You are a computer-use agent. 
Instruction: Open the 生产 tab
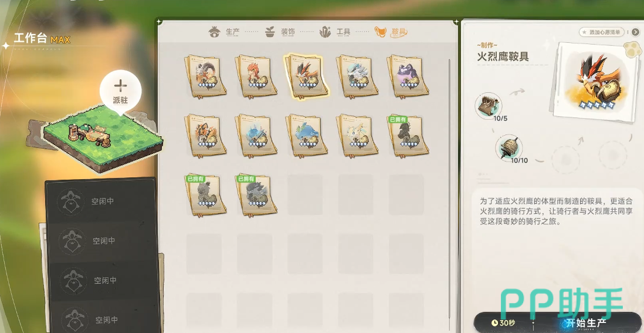(x=224, y=32)
